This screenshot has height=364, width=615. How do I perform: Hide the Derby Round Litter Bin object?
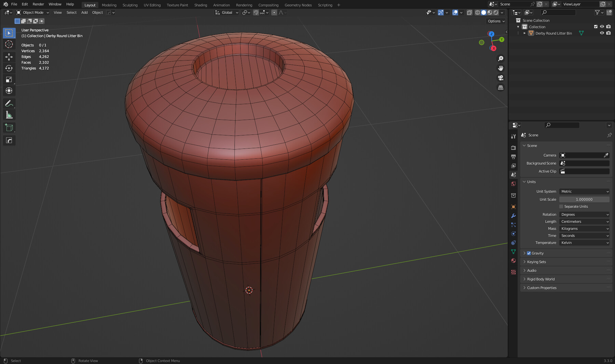pyautogui.click(x=602, y=33)
